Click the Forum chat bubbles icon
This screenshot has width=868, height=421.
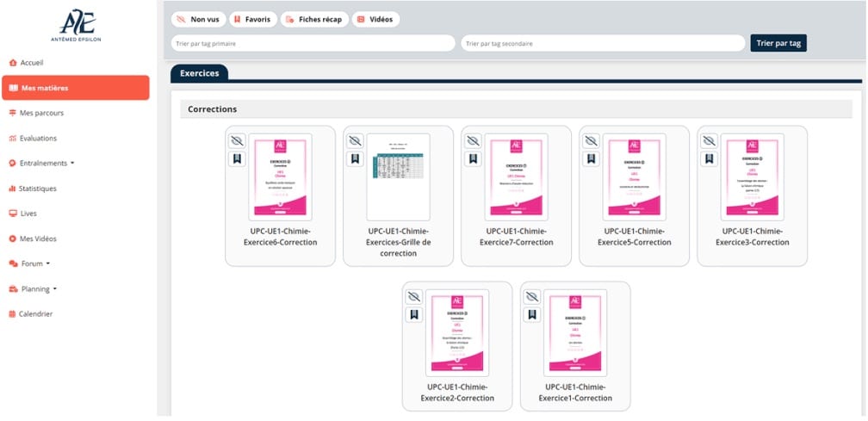14,264
